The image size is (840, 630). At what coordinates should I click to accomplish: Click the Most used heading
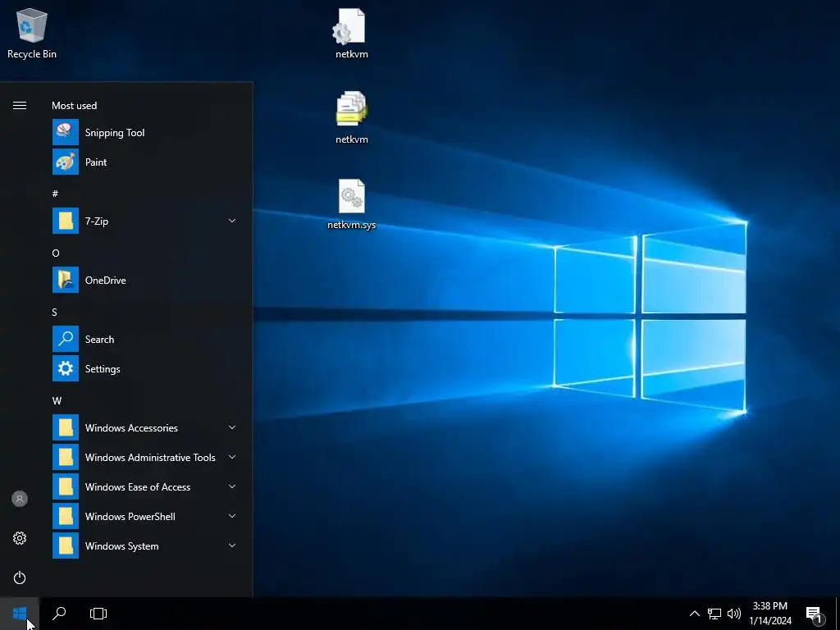[x=75, y=106]
